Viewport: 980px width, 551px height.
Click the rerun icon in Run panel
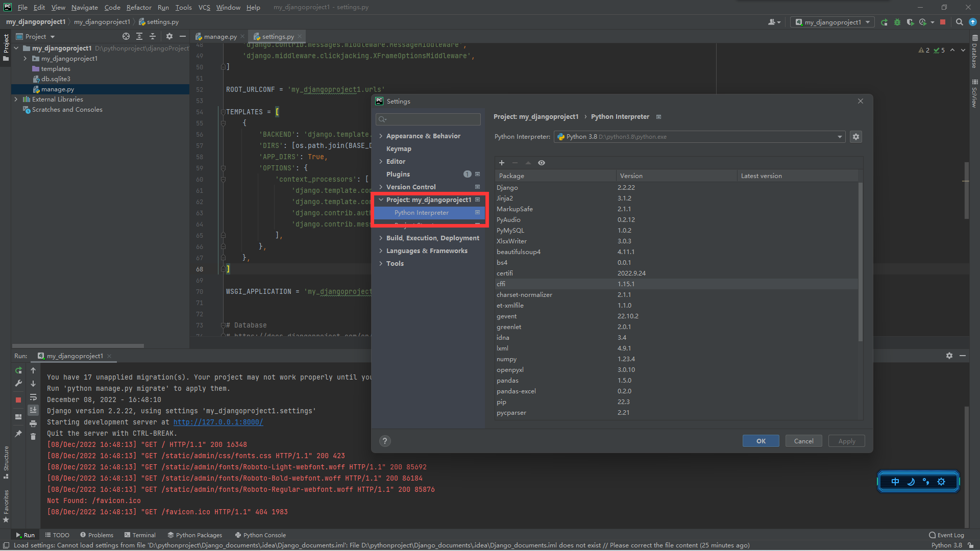click(18, 370)
